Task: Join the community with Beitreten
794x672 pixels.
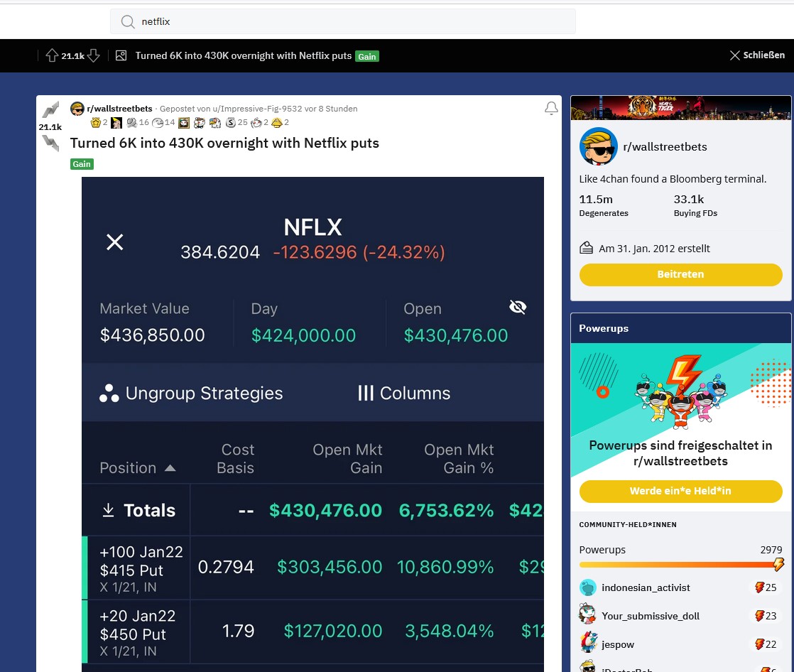Action: click(x=680, y=274)
